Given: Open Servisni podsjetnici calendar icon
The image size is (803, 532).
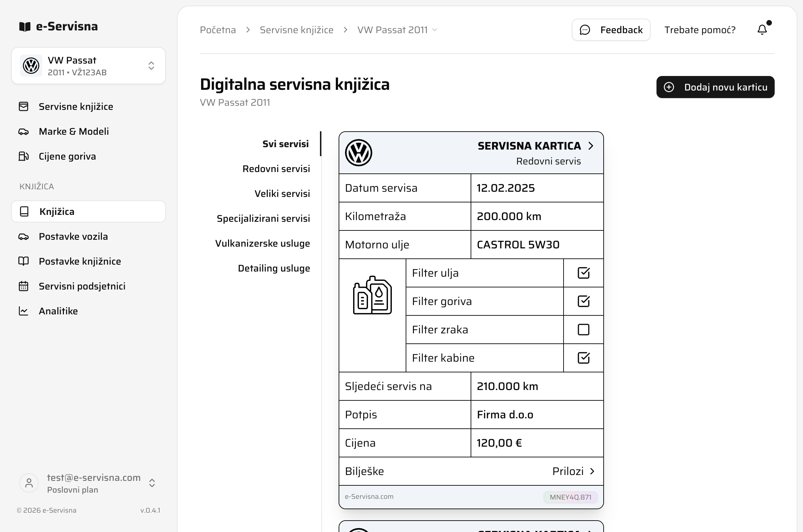Looking at the screenshot, I should point(23,286).
